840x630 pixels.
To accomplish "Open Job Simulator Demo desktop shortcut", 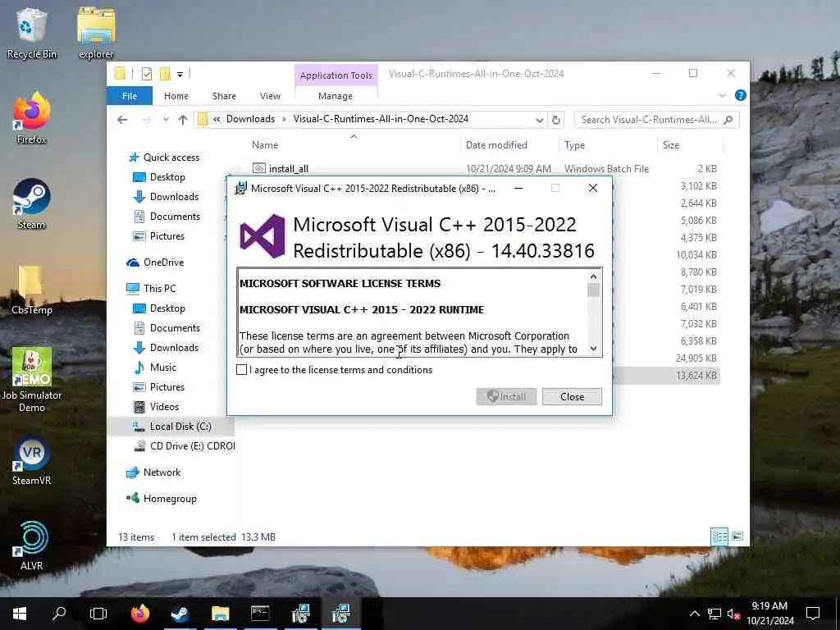I will pyautogui.click(x=32, y=380).
